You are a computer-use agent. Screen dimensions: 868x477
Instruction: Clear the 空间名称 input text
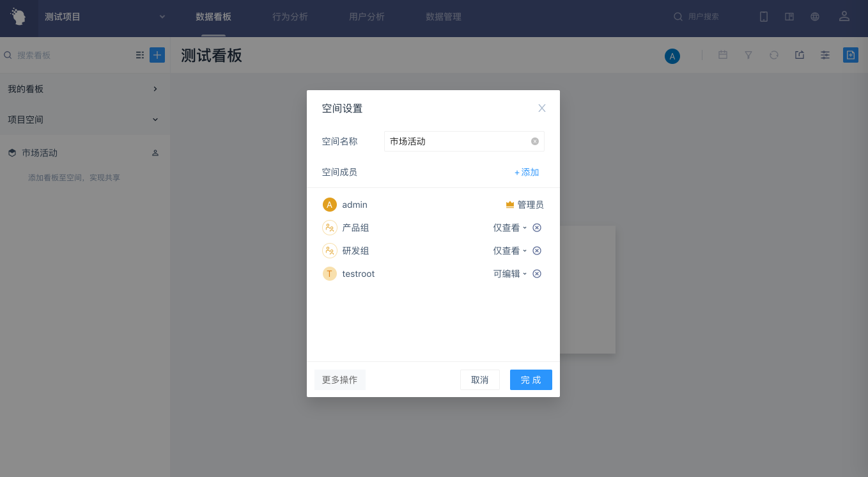pyautogui.click(x=535, y=141)
